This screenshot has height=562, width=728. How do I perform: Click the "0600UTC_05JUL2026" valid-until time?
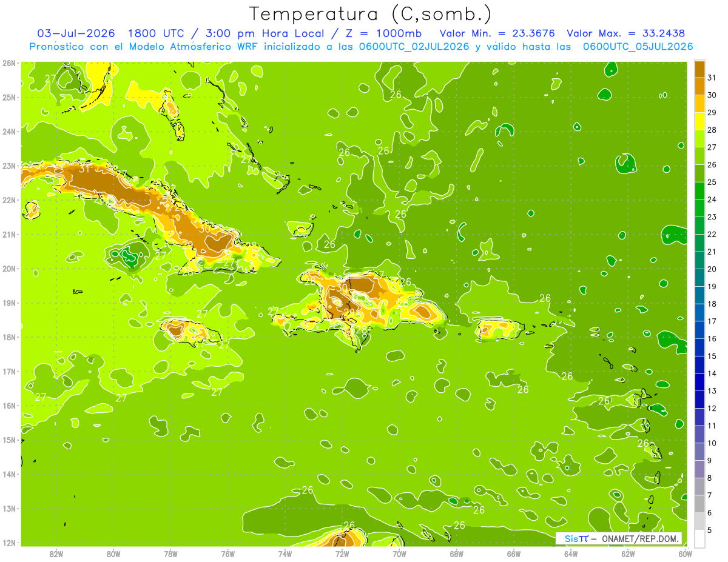(x=638, y=47)
